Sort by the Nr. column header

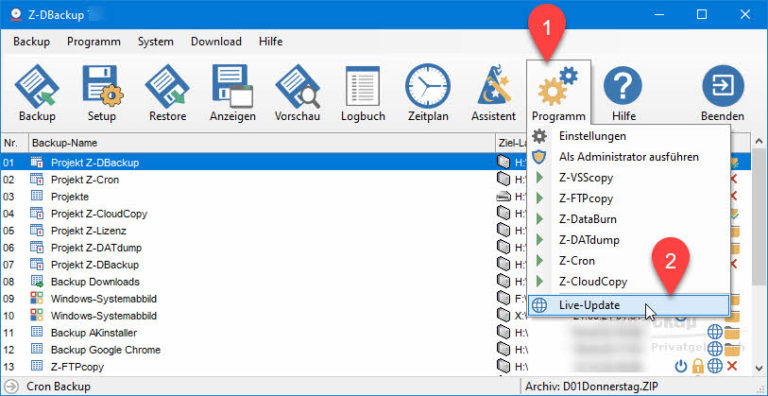14,143
